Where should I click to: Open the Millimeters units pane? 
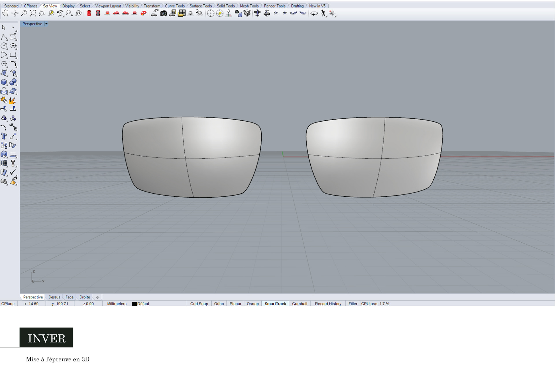click(117, 304)
